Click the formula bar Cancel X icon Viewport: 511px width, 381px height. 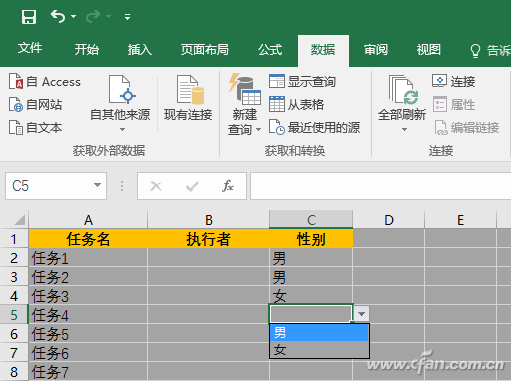(x=156, y=186)
